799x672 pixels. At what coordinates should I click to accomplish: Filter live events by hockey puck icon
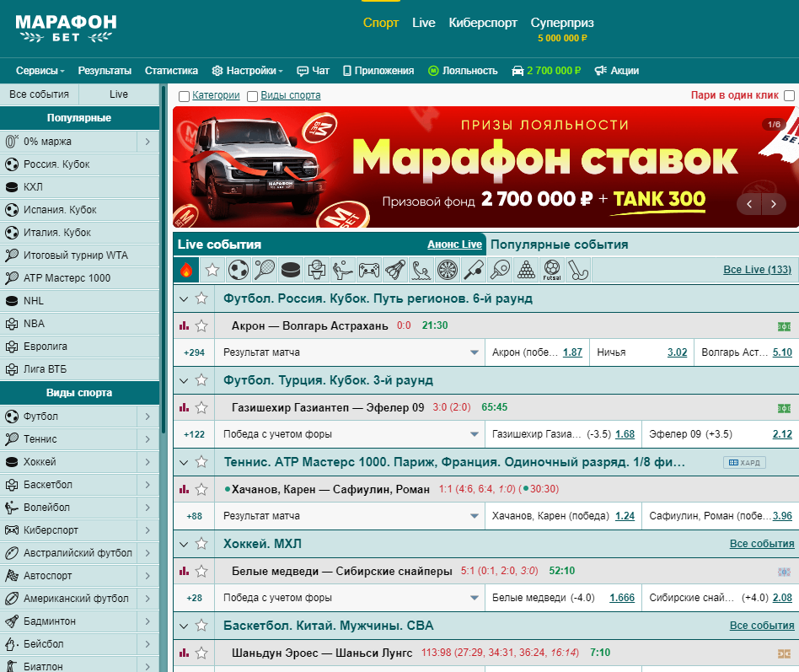click(291, 270)
